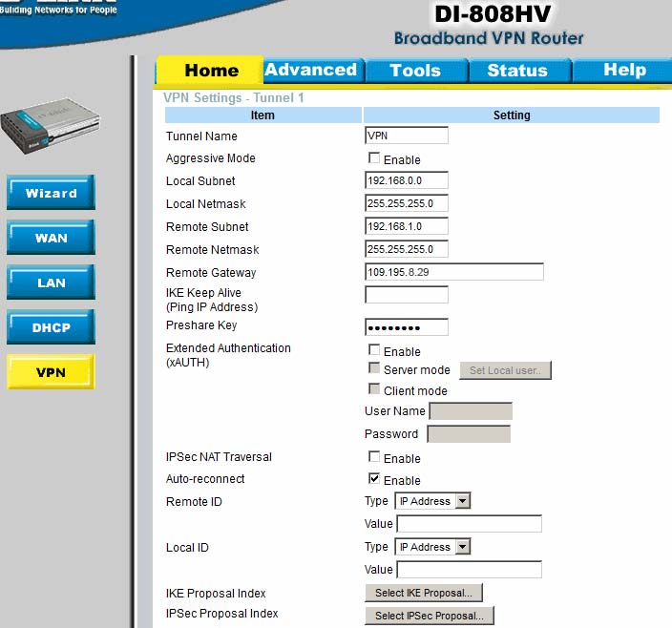Open DHCP settings in sidebar

click(51, 327)
